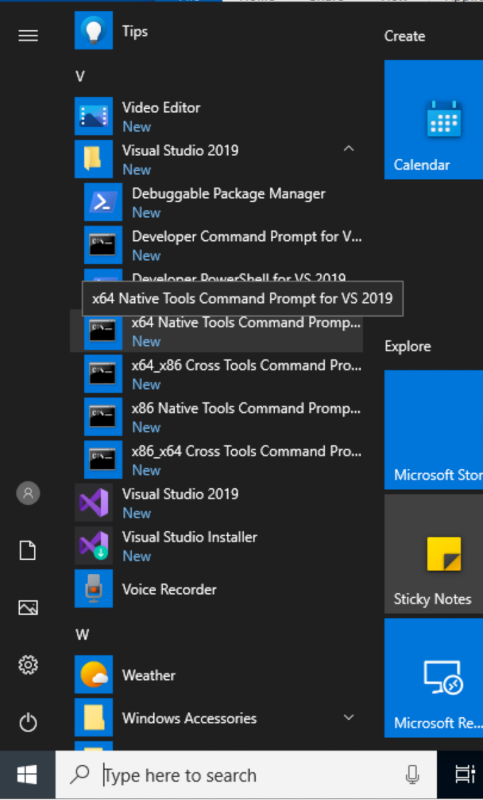Open Visual Studio Installer icon

94,545
